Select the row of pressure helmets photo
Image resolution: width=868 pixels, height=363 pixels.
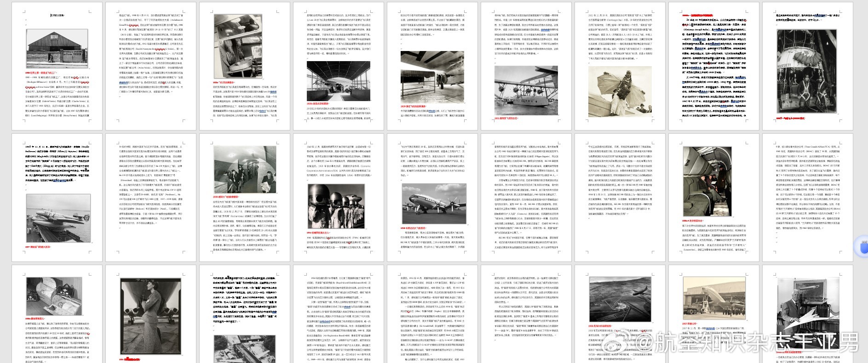336,207
